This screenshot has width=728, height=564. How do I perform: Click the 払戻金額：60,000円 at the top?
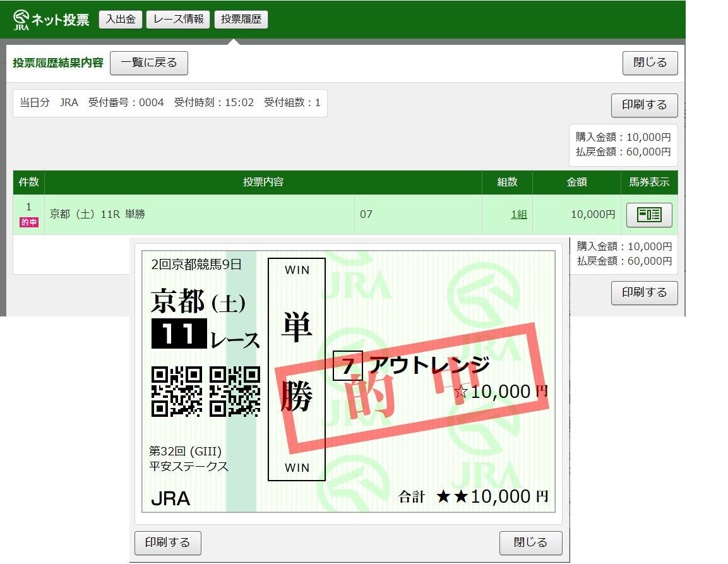coord(624,152)
